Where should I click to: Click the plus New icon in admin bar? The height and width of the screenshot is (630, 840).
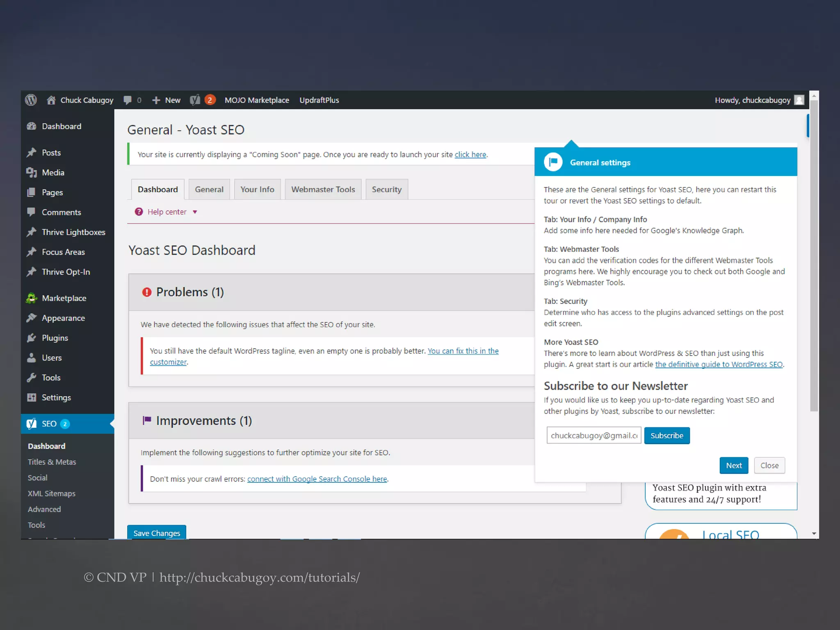(x=156, y=100)
